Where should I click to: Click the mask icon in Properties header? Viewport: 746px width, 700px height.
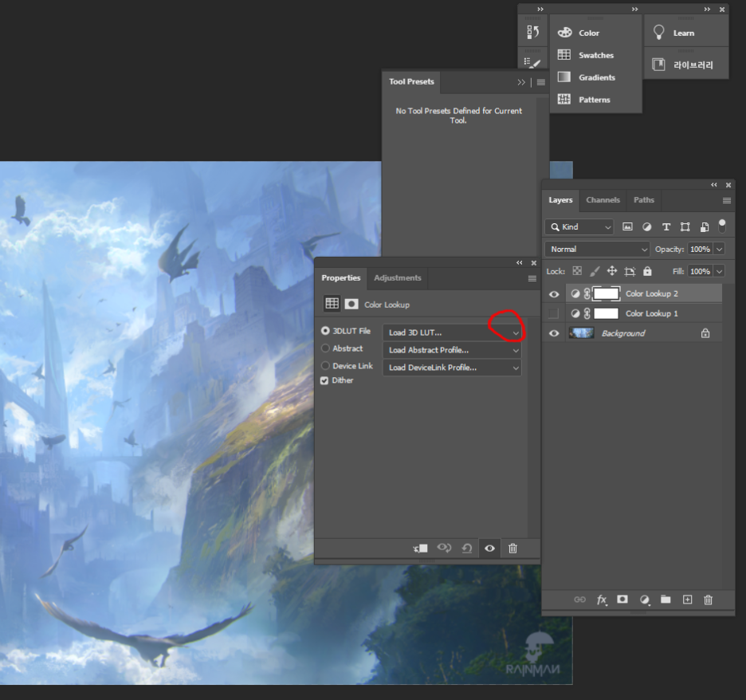(351, 304)
